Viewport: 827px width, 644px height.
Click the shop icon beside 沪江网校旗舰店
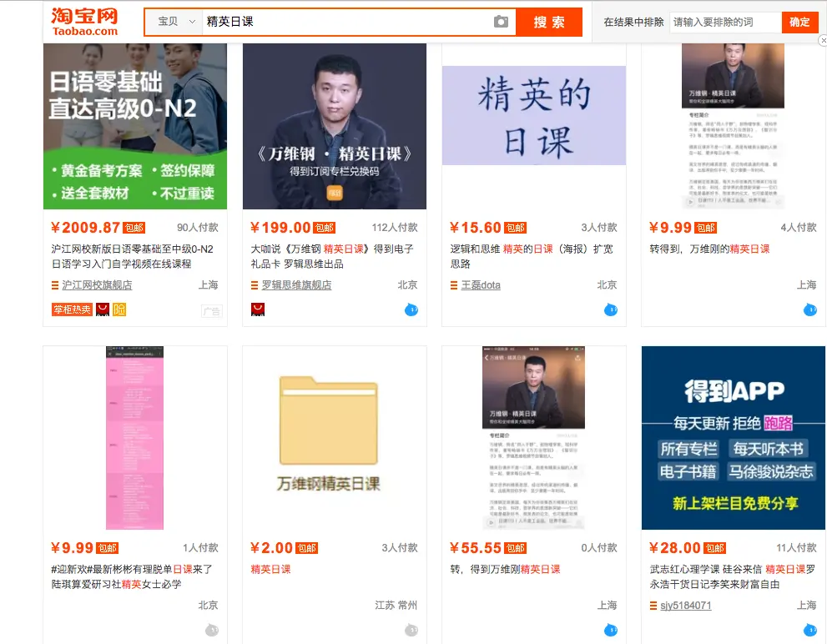(x=55, y=285)
